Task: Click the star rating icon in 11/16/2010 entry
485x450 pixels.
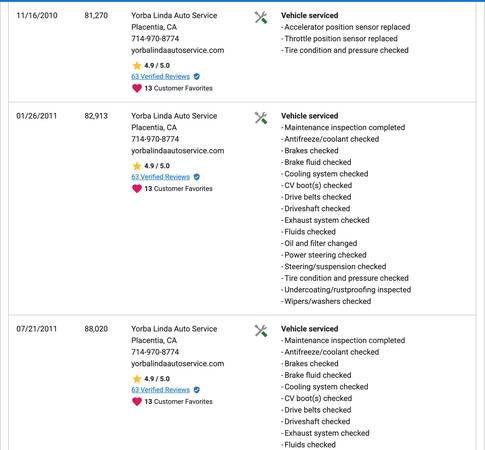Action: [x=137, y=65]
